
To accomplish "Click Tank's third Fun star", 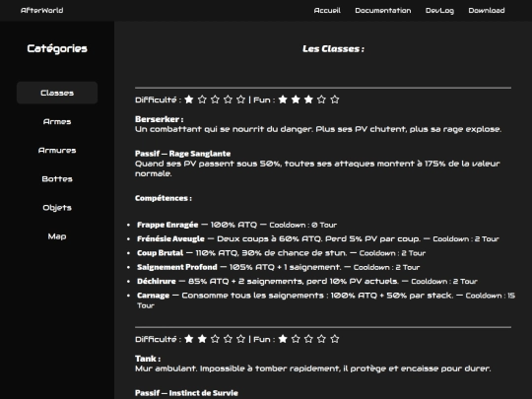I will point(308,339).
